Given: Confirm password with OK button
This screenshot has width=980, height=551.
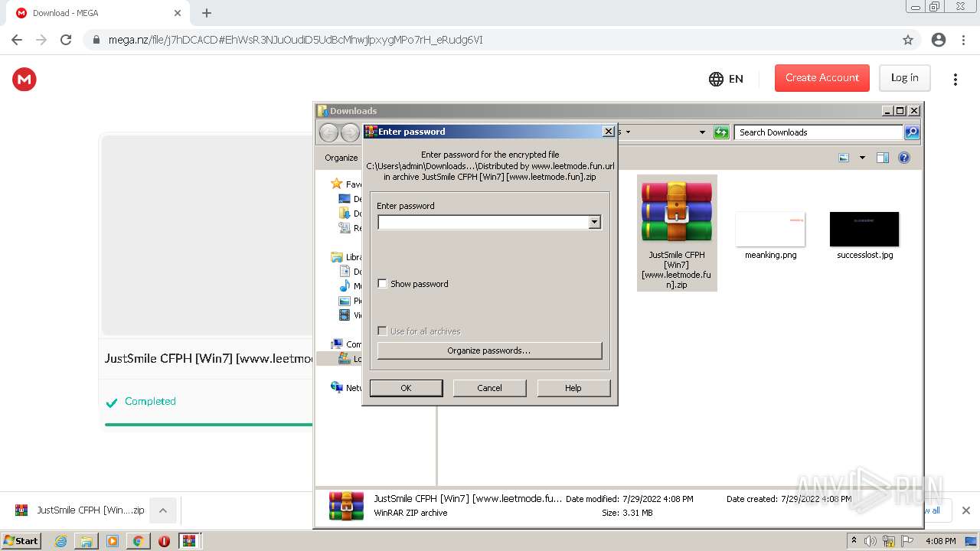Looking at the screenshot, I should [x=406, y=388].
